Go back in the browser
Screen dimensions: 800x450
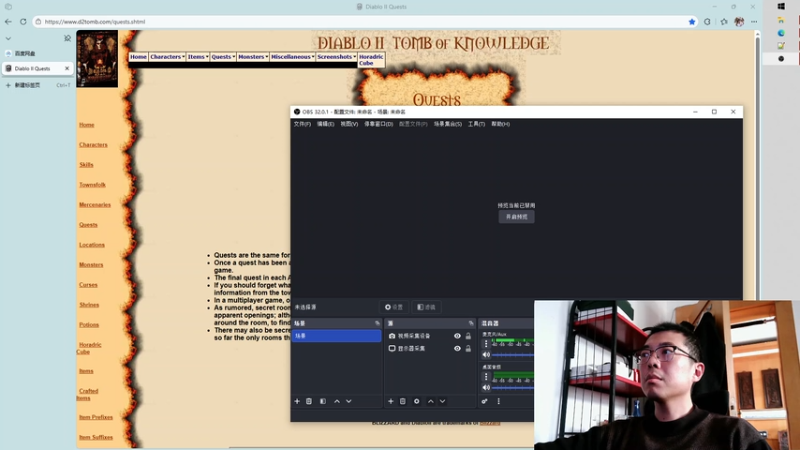click(8, 21)
